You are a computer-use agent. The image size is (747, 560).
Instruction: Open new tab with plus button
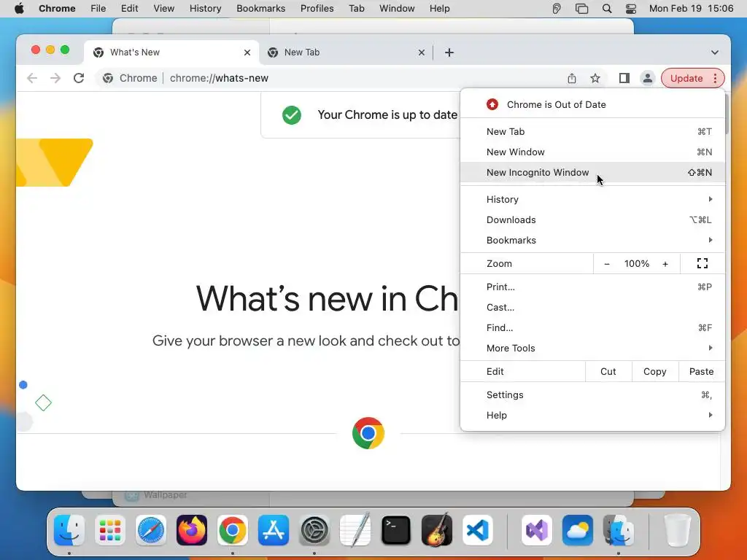point(449,52)
